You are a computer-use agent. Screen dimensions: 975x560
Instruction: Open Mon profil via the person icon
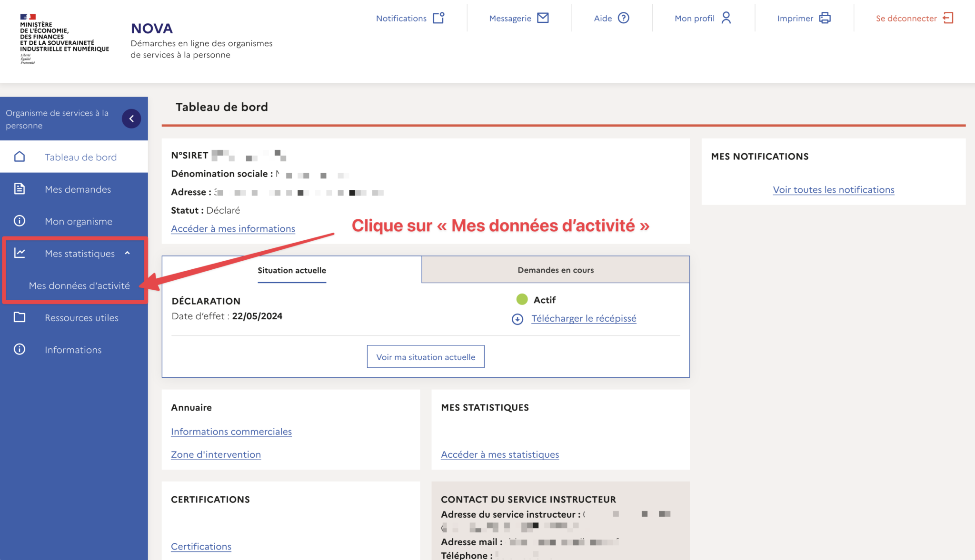(726, 18)
